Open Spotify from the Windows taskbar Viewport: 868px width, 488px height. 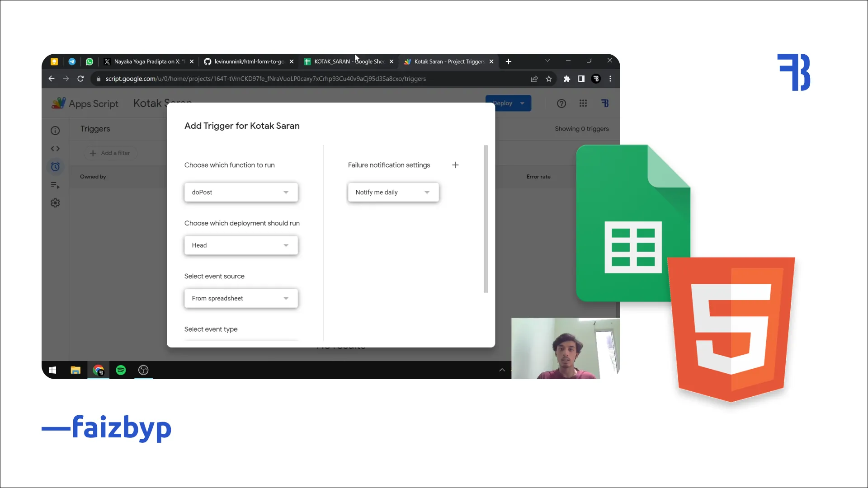click(x=121, y=370)
